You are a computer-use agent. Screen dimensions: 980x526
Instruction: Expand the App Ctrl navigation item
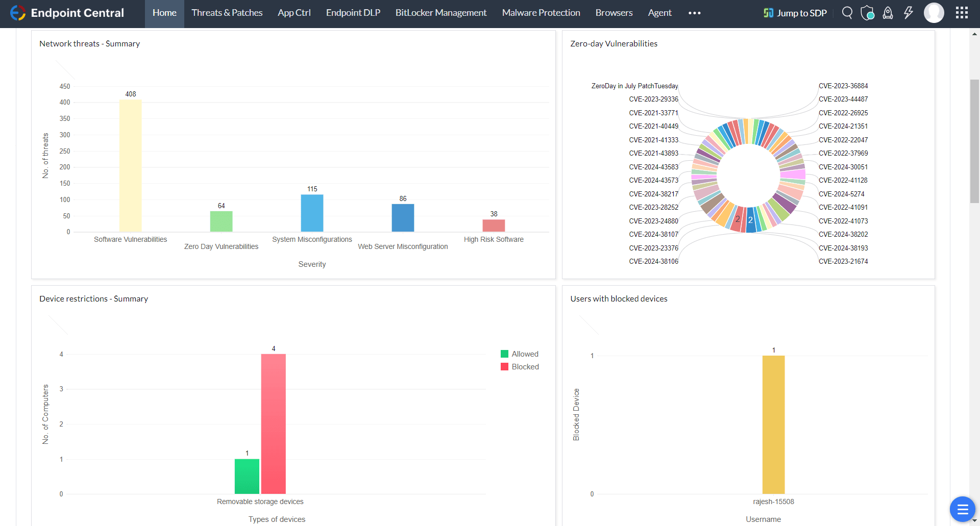(294, 13)
